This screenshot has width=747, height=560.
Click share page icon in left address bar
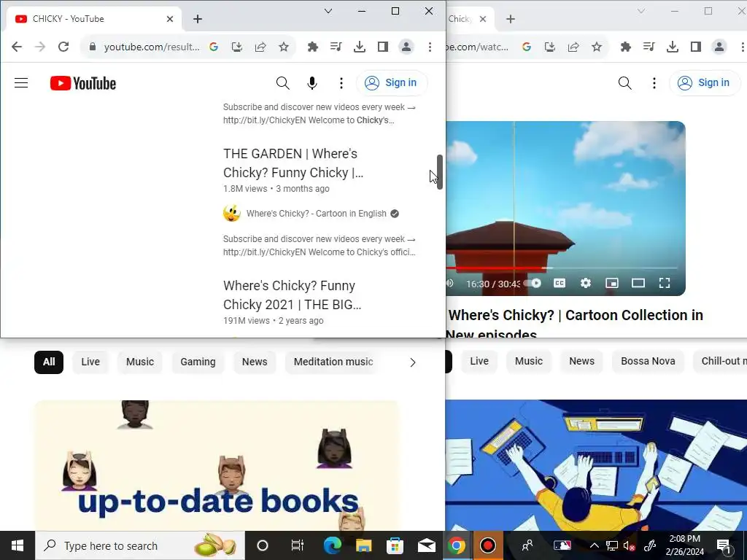click(260, 47)
